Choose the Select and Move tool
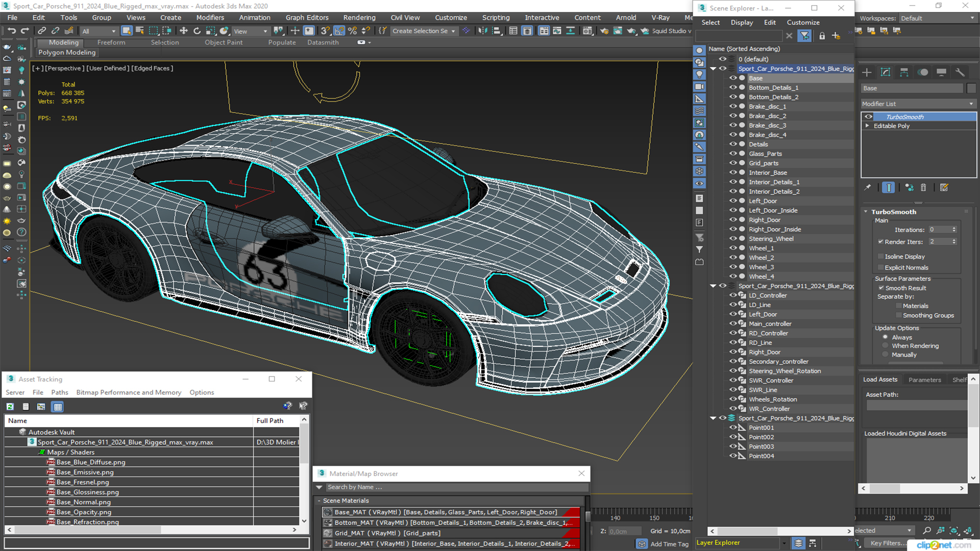 tap(183, 31)
